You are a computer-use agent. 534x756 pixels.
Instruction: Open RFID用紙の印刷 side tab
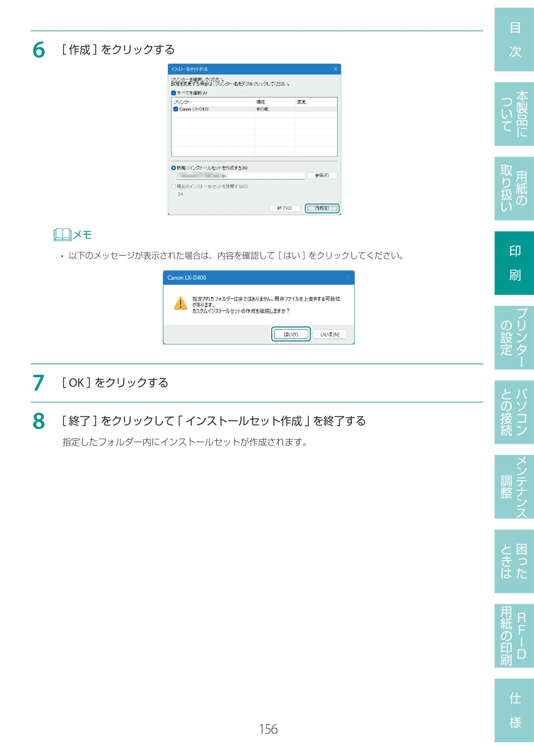[x=514, y=636]
